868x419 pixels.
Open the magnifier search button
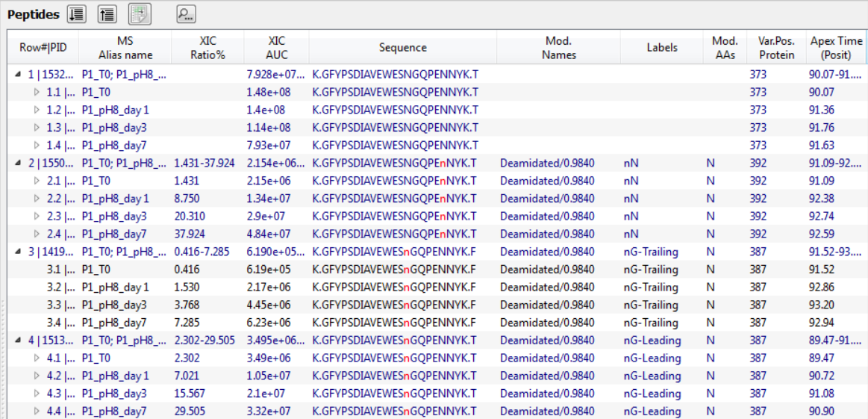click(186, 14)
